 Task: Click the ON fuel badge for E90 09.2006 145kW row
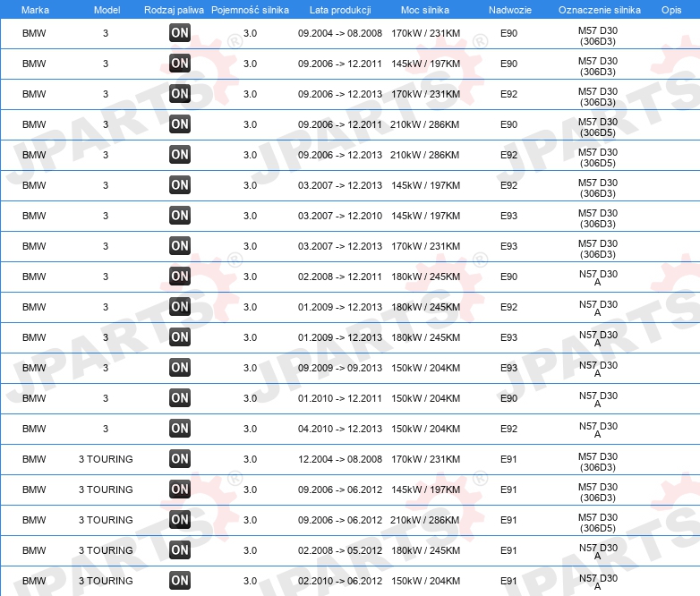tap(180, 63)
